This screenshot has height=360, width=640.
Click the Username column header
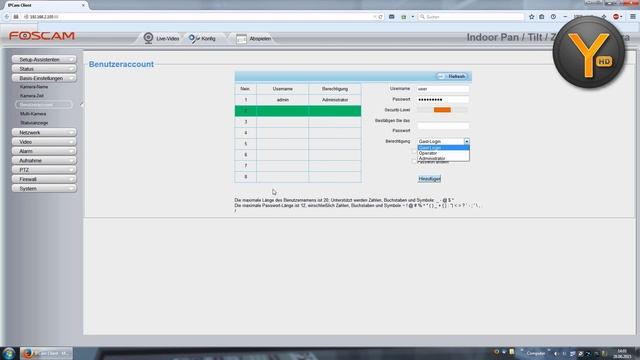[x=282, y=89]
